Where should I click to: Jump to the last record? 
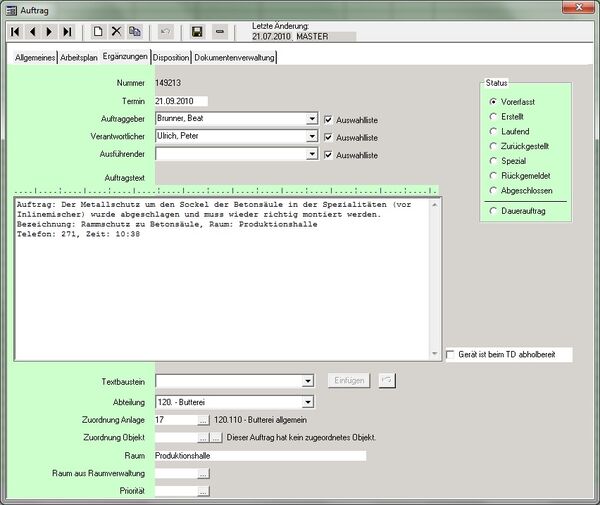tap(67, 32)
